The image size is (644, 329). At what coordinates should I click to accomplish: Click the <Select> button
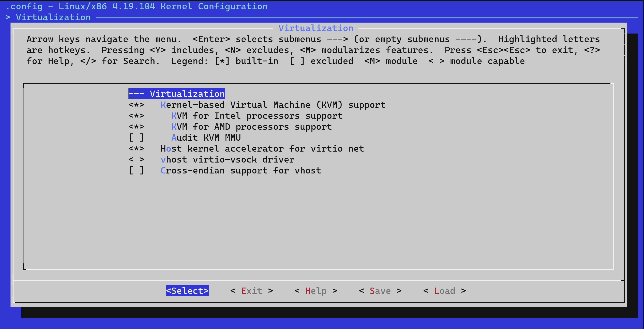coord(187,291)
